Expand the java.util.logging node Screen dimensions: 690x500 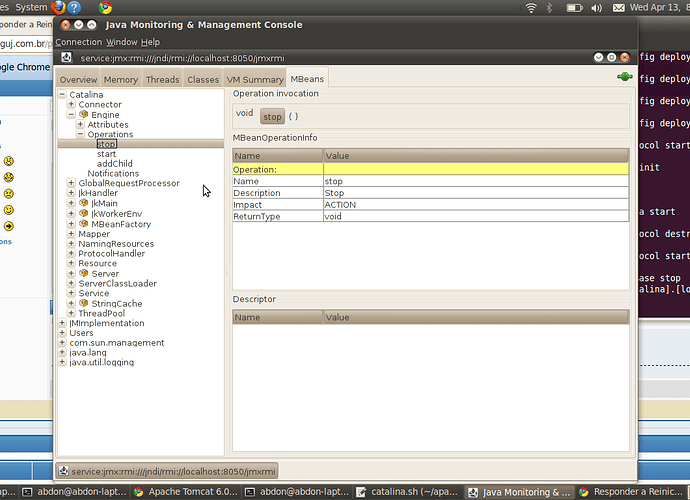(x=62, y=362)
